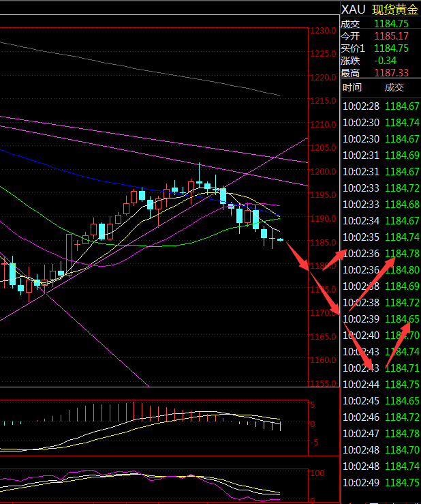Click the 1220.0 price axis label
This screenshot has width=421, height=504.
tap(323, 78)
